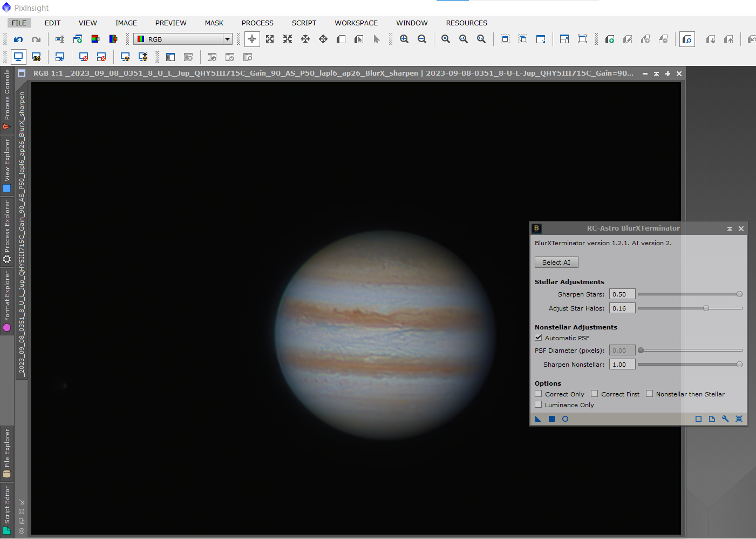Check the Luminance Only checkbox

[x=539, y=405]
